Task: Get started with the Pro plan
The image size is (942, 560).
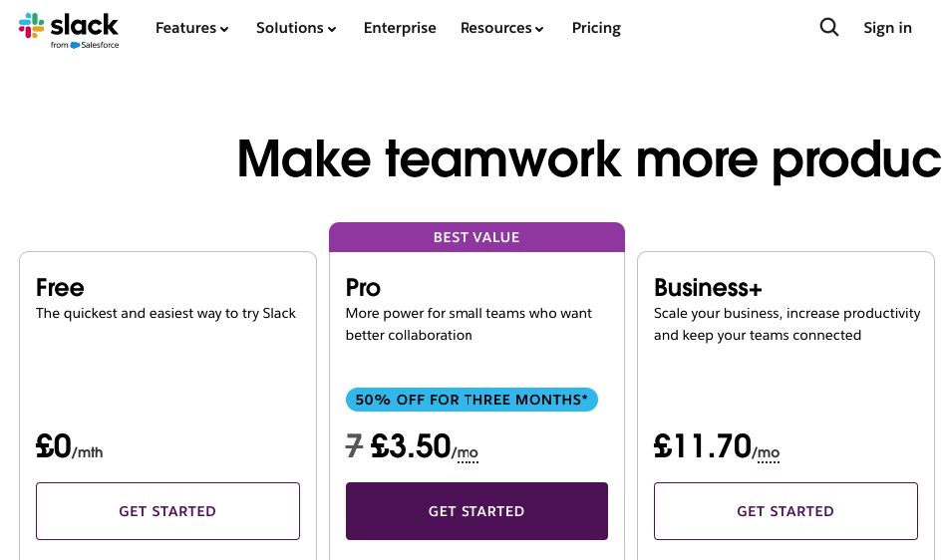Action: (x=476, y=511)
